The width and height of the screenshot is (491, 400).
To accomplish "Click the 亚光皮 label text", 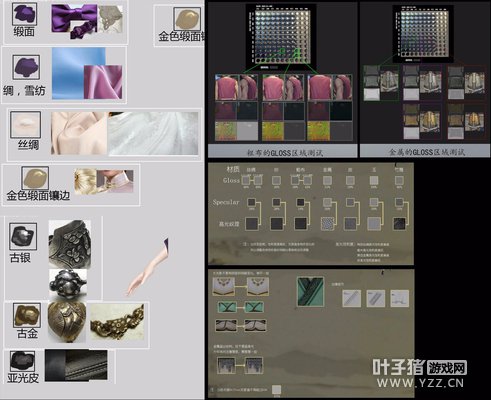I will 23,378.
